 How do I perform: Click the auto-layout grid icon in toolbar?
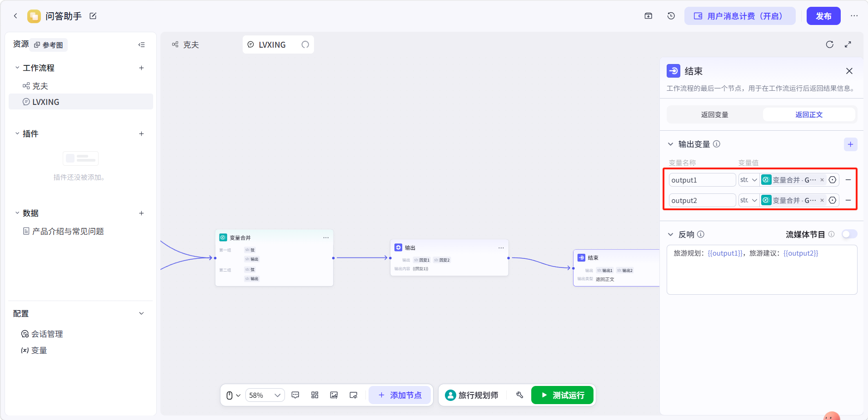(314, 395)
